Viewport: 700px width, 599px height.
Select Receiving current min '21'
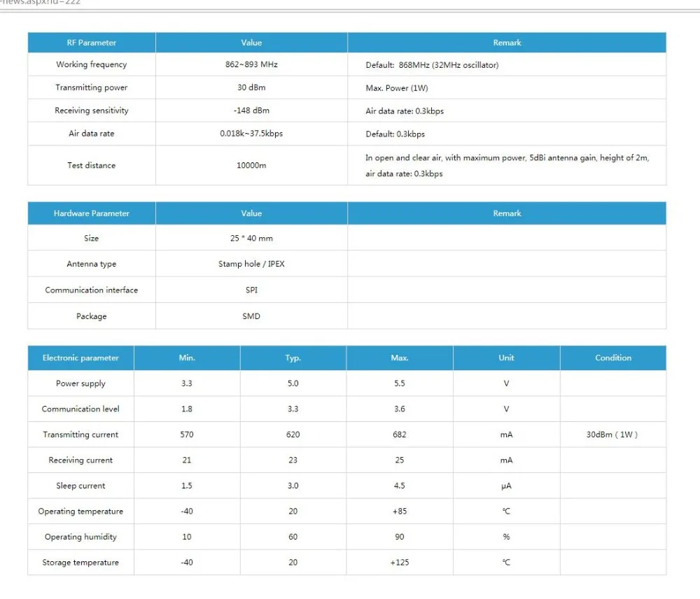187,460
